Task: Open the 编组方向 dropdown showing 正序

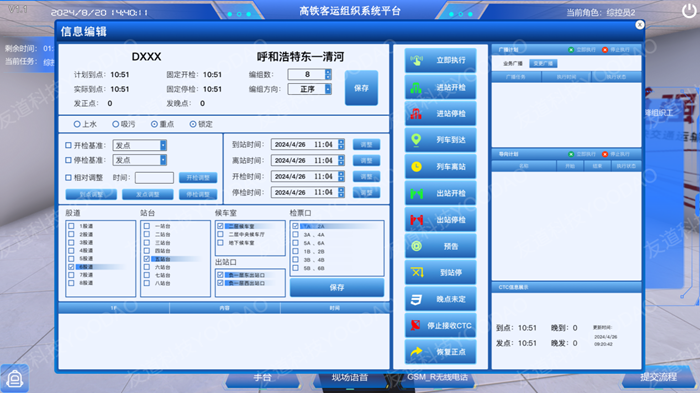Action: point(309,89)
